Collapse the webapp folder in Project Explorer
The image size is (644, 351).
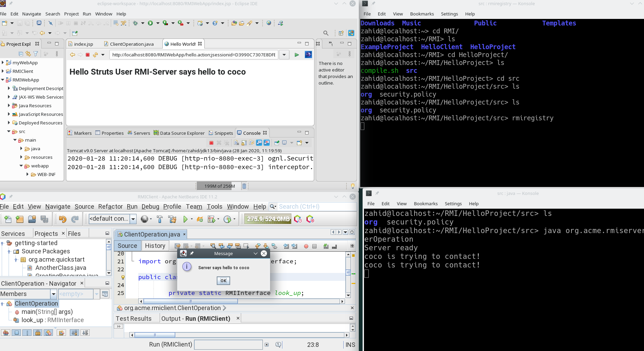pyautogui.click(x=21, y=166)
